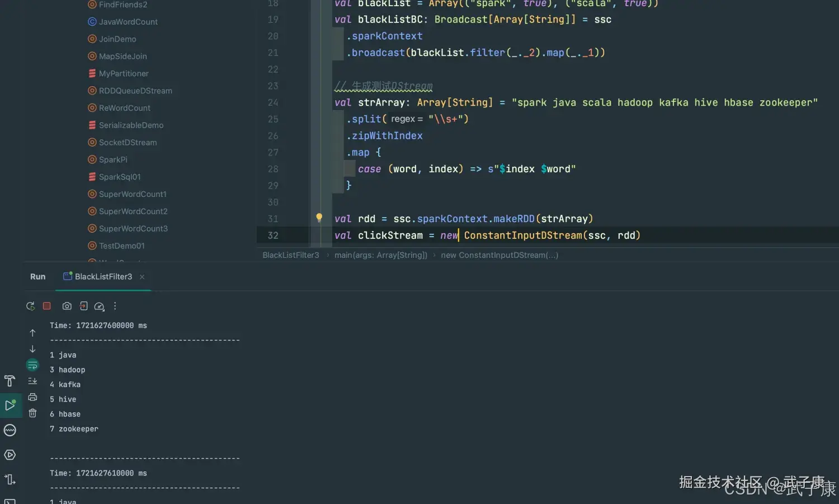
Task: Open the Services tool window hexagon icon
Action: 10,455
